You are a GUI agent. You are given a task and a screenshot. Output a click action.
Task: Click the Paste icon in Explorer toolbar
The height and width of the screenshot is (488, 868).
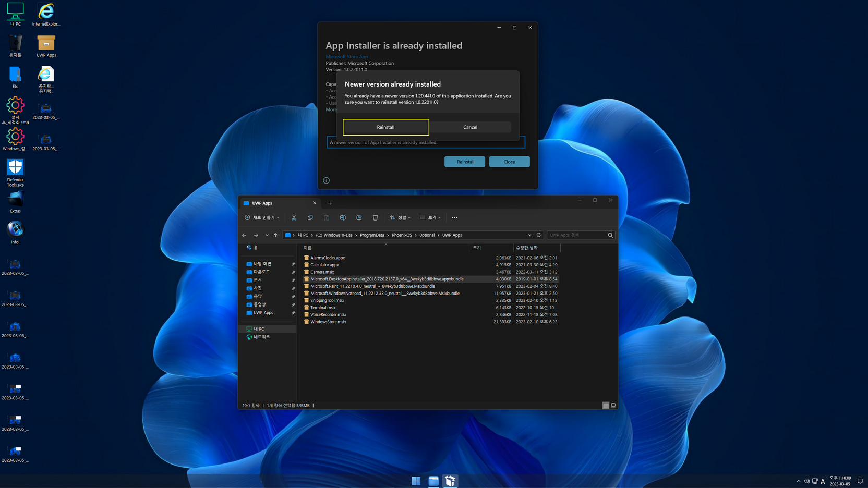[x=327, y=217]
